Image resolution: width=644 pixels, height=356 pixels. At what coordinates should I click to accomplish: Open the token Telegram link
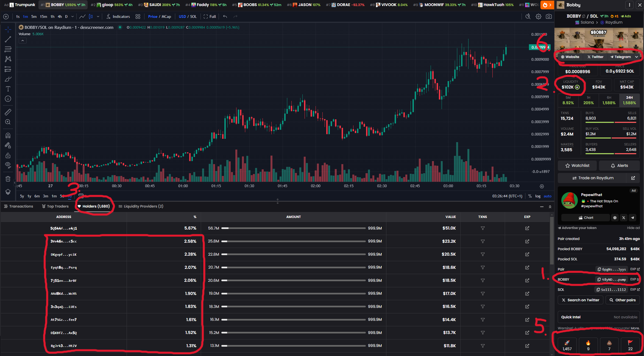tap(620, 57)
